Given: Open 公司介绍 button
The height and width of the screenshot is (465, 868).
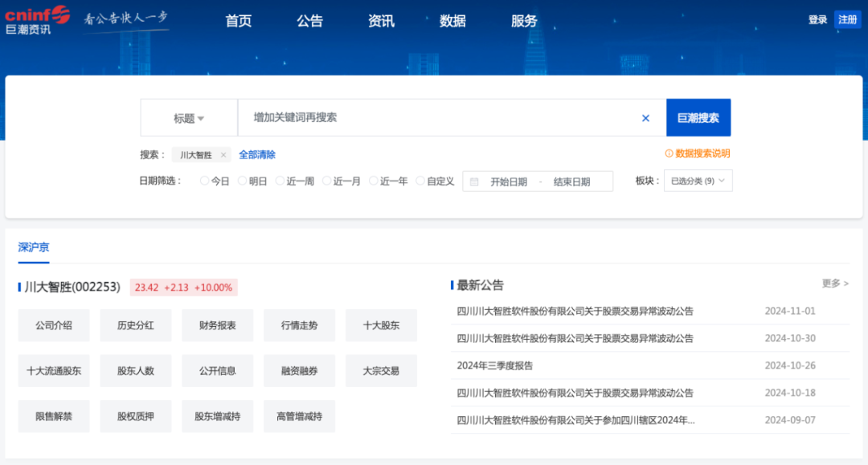Looking at the screenshot, I should (54, 326).
